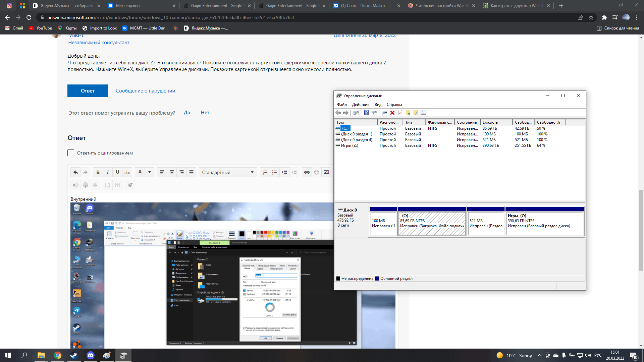Click the help icon in Disk Management toolbar
The image size is (644, 362).
tap(366, 113)
